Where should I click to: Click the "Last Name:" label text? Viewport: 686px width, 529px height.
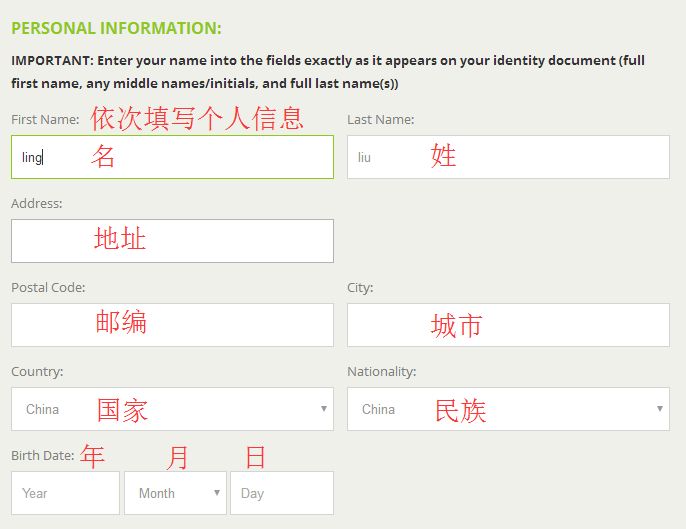380,119
